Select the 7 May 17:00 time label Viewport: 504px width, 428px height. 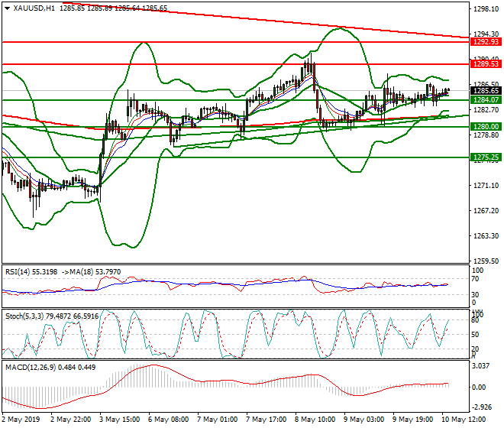[x=267, y=420]
